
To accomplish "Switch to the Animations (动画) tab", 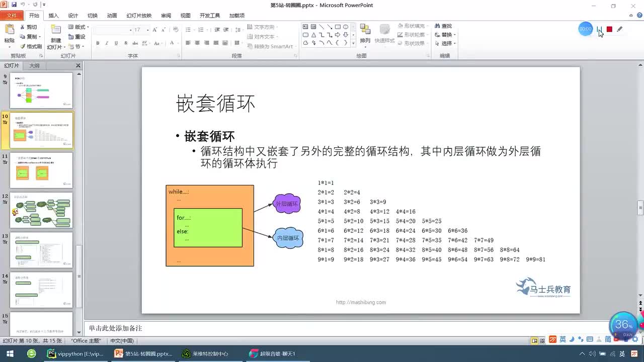I will tap(112, 16).
